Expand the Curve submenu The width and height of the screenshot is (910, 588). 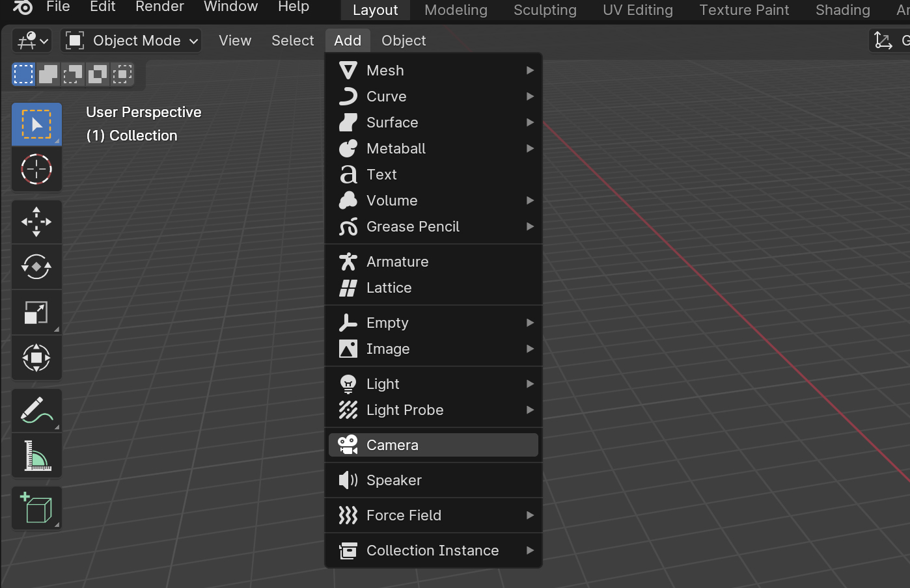pyautogui.click(x=434, y=96)
